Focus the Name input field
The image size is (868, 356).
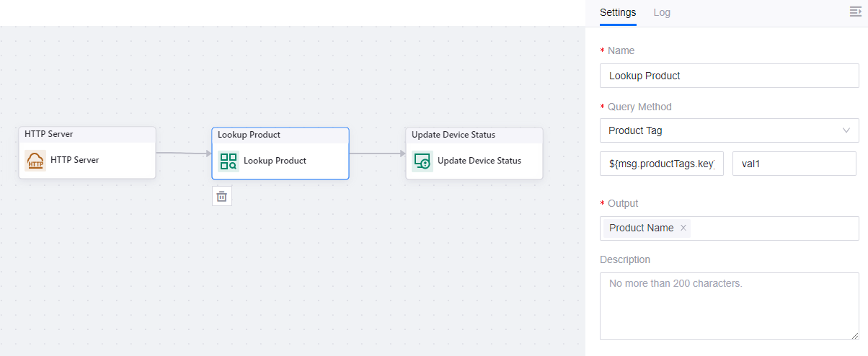point(729,76)
